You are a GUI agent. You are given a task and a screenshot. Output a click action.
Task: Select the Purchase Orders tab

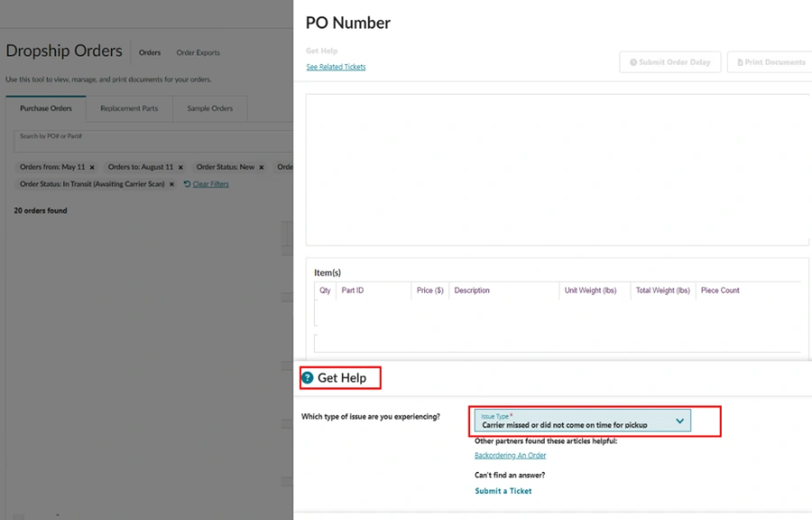pos(46,108)
